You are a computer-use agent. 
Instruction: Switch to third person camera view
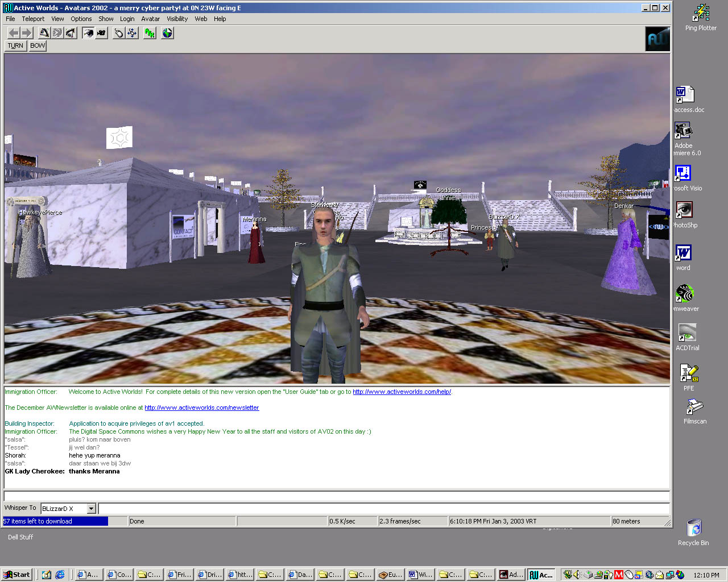coord(101,33)
